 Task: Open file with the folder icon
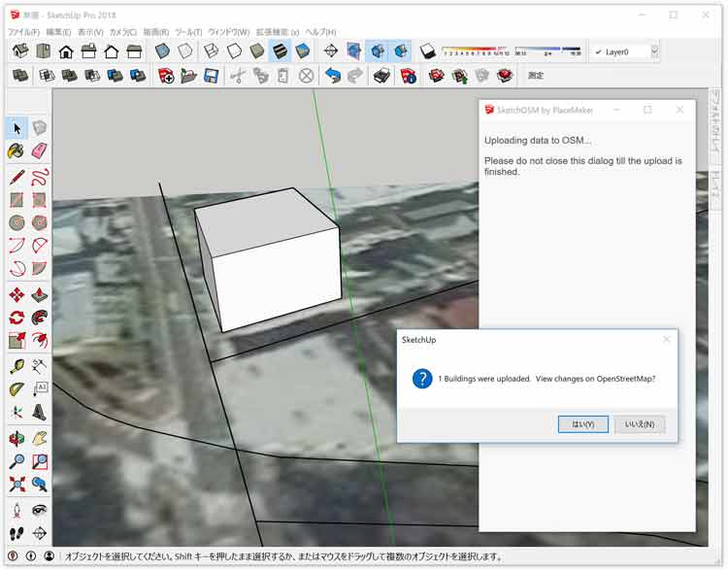click(x=188, y=76)
